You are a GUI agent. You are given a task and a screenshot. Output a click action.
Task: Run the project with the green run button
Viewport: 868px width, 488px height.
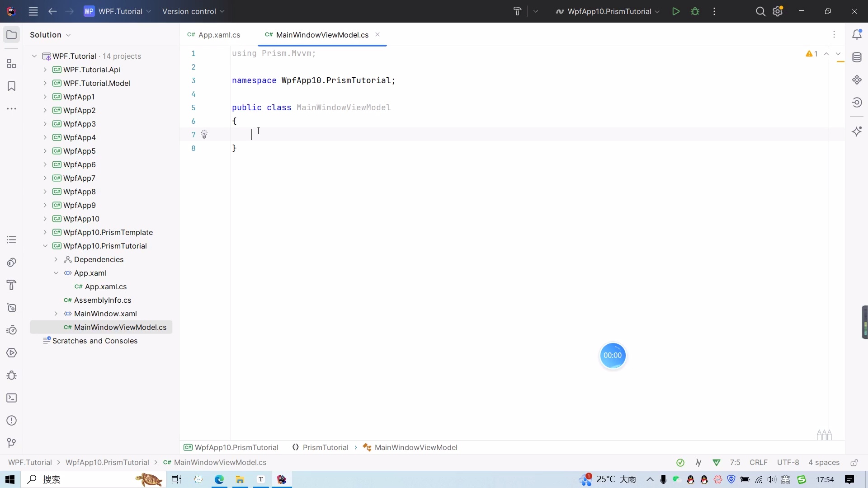676,11
